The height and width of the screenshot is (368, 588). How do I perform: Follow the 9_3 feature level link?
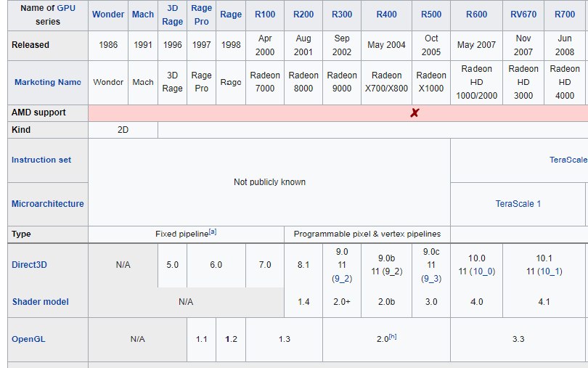[431, 279]
